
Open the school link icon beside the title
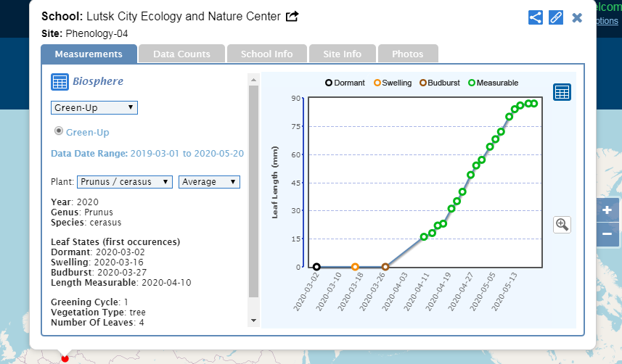point(292,17)
